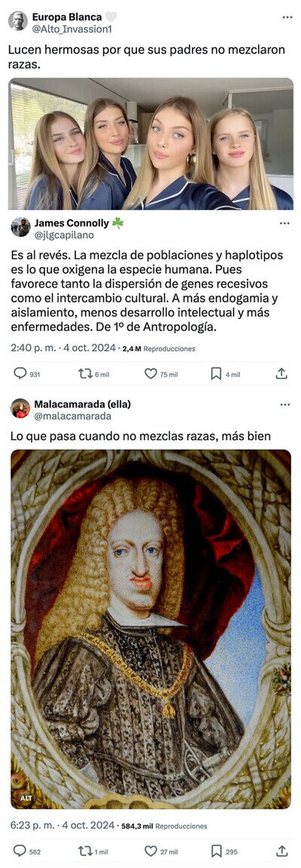Open the @malacamarada profile handle

[x=72, y=416]
